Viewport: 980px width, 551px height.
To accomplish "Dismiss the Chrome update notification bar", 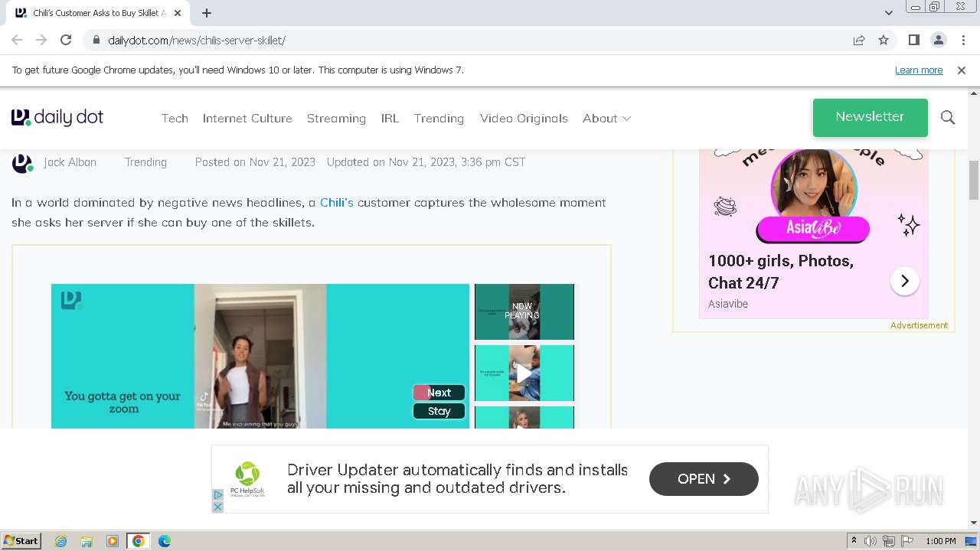I will tap(962, 70).
